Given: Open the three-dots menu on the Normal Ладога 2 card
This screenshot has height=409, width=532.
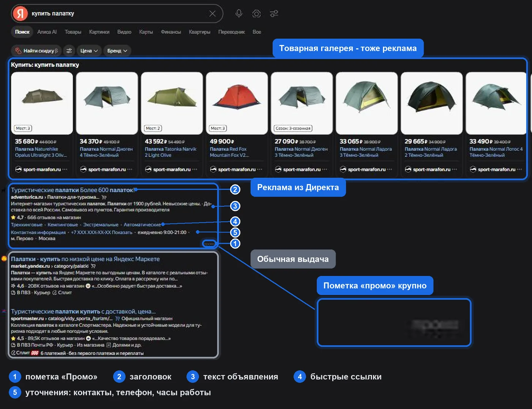Looking at the screenshot, I should click(454, 170).
